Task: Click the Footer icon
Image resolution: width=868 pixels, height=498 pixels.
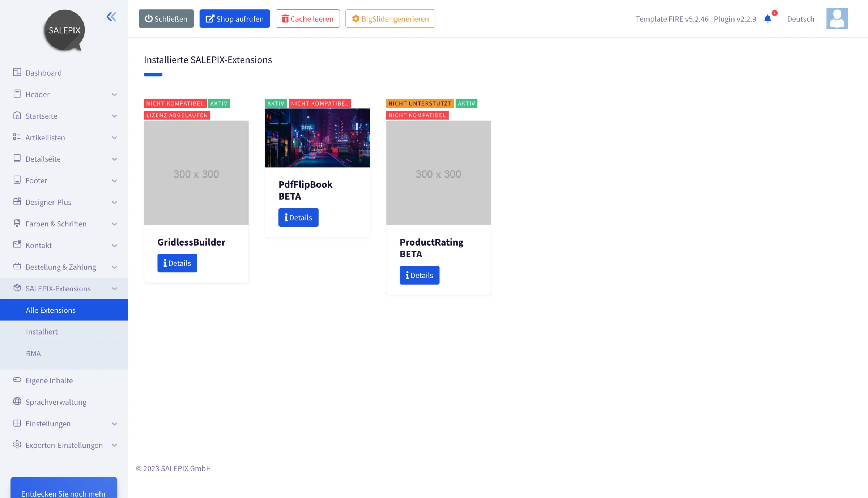Action: (17, 180)
